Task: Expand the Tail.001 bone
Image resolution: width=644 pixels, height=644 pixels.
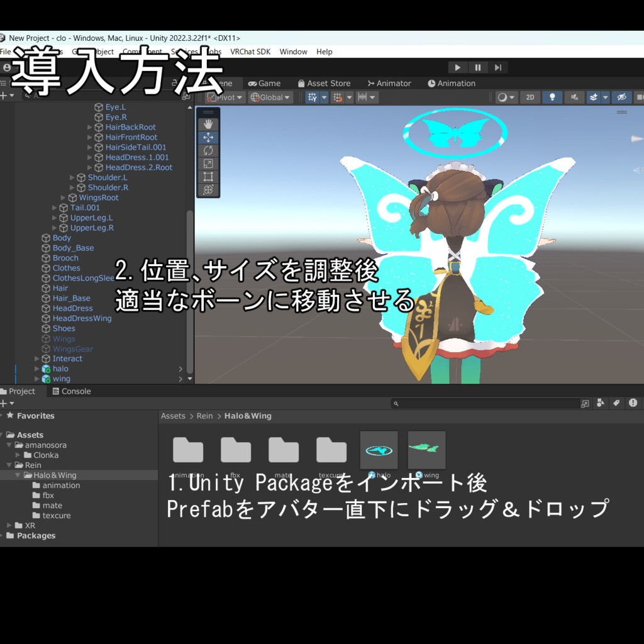Action: click(x=54, y=208)
